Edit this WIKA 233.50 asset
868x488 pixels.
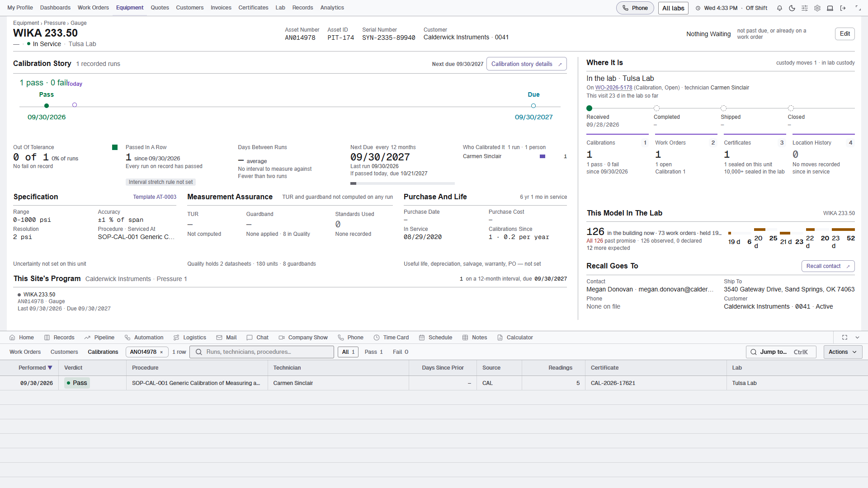[844, 34]
